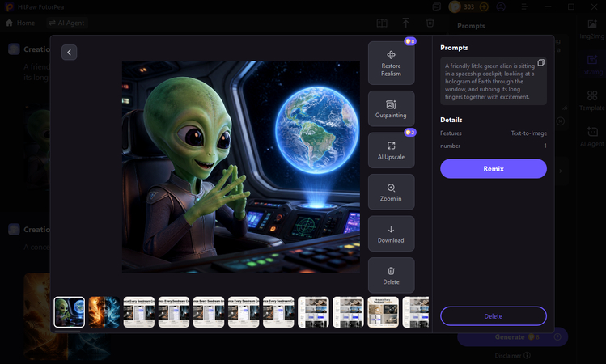The height and width of the screenshot is (364, 606).
Task: Go back with the left chevron button
Action: point(70,52)
